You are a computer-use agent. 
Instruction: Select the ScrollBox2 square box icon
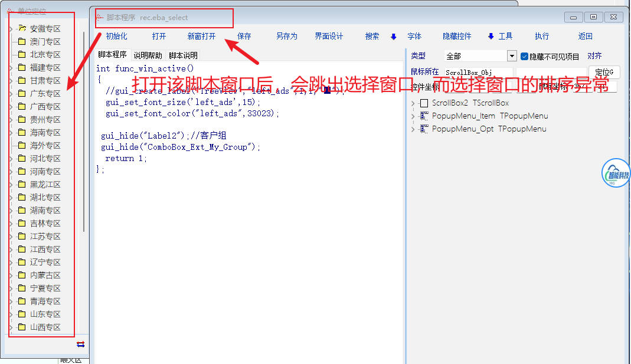[424, 103]
